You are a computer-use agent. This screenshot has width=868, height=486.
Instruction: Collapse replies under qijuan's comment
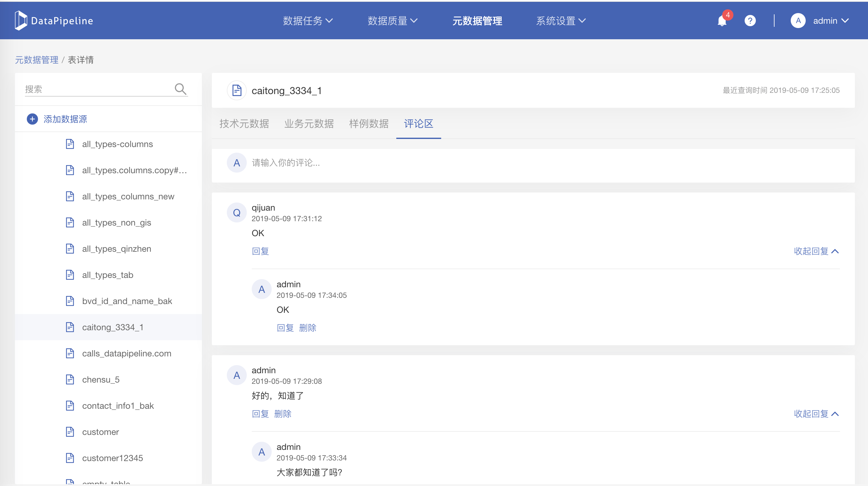click(816, 251)
